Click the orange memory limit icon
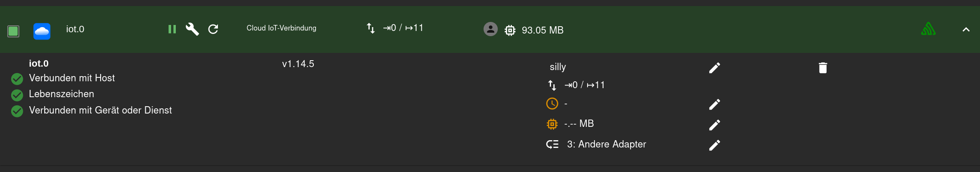The height and width of the screenshot is (172, 980). [x=552, y=124]
